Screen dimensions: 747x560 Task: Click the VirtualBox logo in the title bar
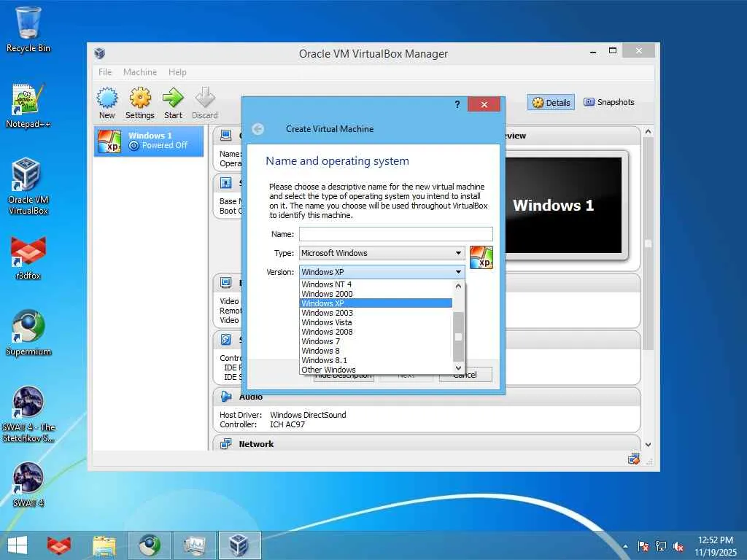coord(99,53)
